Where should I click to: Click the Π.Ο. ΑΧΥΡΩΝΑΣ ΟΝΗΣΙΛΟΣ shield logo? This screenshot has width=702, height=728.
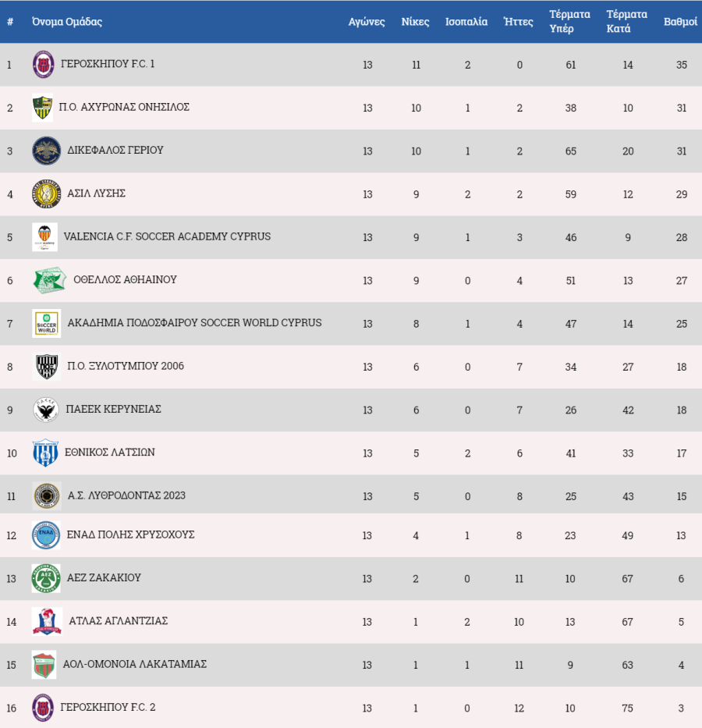pos(42,108)
